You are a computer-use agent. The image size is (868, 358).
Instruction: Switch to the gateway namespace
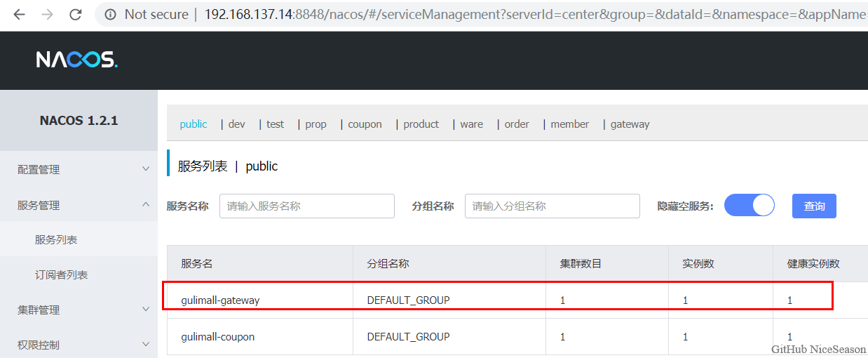(x=630, y=124)
